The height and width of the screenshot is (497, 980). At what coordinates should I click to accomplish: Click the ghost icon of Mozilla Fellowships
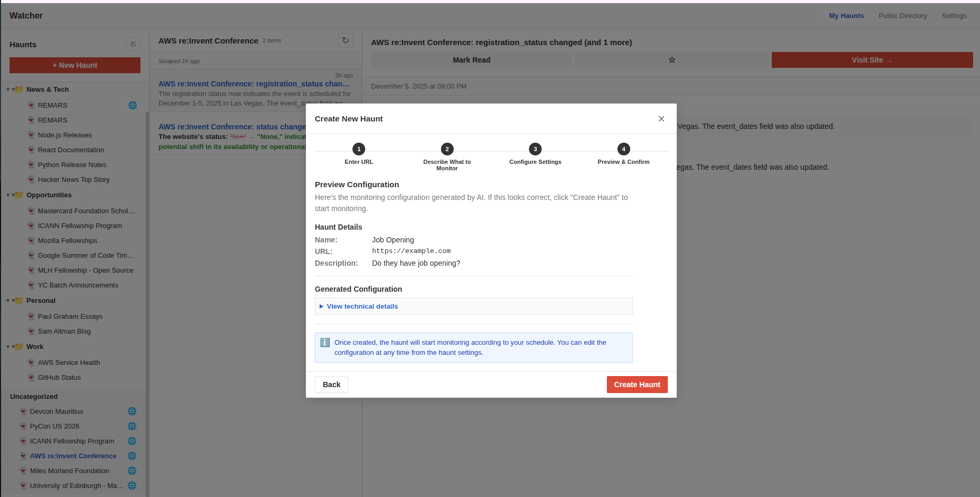[x=31, y=240]
